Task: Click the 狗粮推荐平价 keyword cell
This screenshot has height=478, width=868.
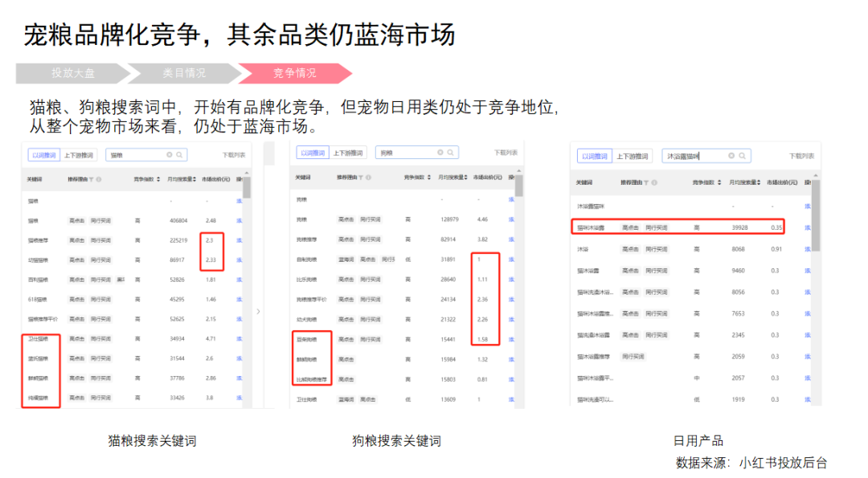Action: 312,300
